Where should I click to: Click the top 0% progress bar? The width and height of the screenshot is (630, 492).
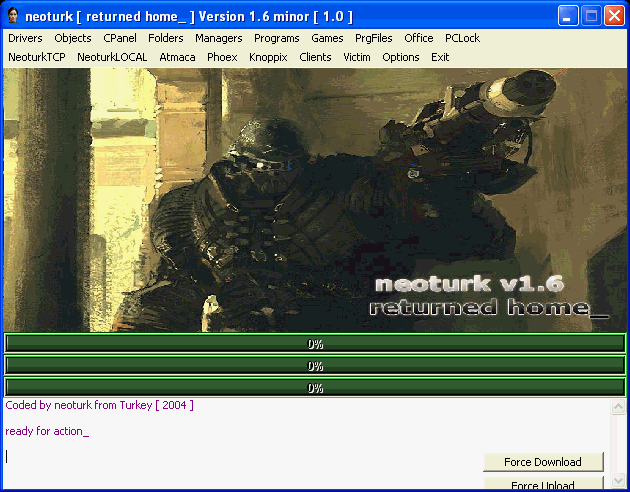(315, 343)
